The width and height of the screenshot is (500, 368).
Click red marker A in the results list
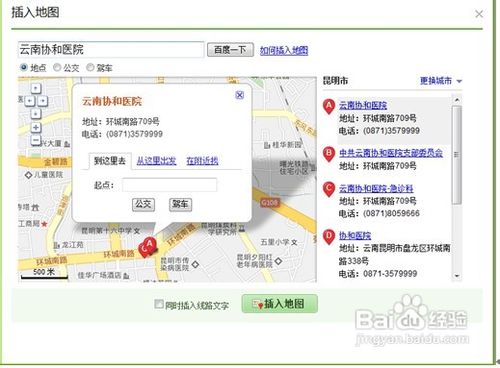(329, 107)
